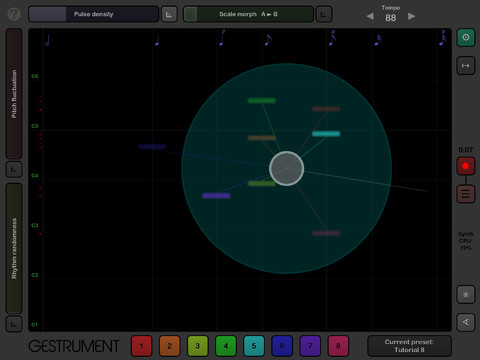Image resolution: width=480 pixels, height=360 pixels.
Task: Select instrument 3 yellow-green button
Action: coord(197,346)
